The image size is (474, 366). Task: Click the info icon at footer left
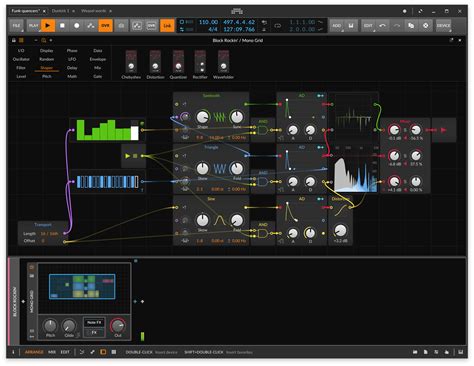[13, 352]
